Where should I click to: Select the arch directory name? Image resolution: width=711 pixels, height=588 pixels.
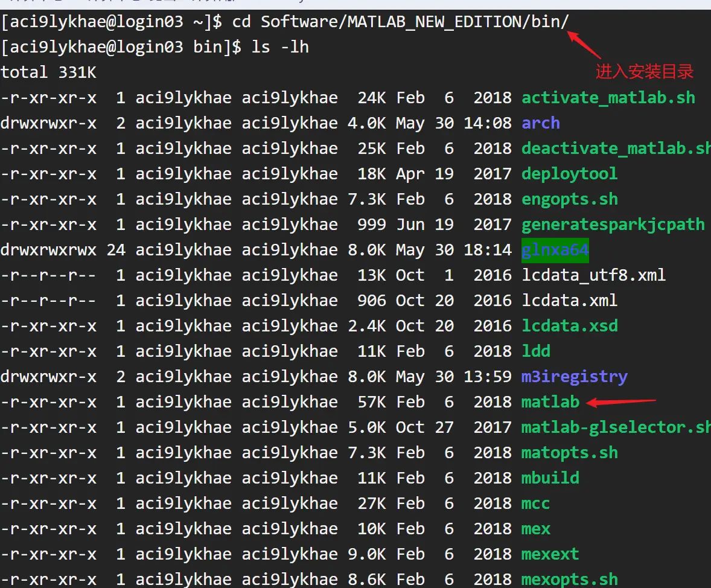[541, 123]
